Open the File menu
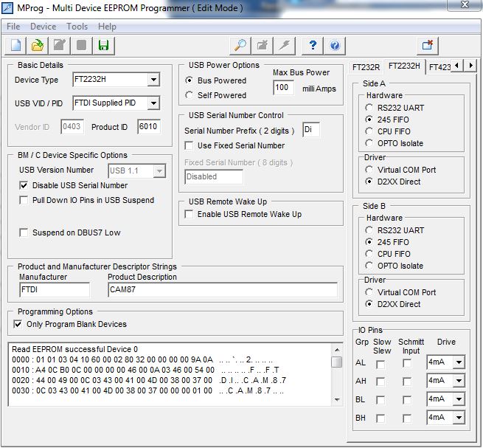The height and width of the screenshot is (448, 483). [13, 27]
